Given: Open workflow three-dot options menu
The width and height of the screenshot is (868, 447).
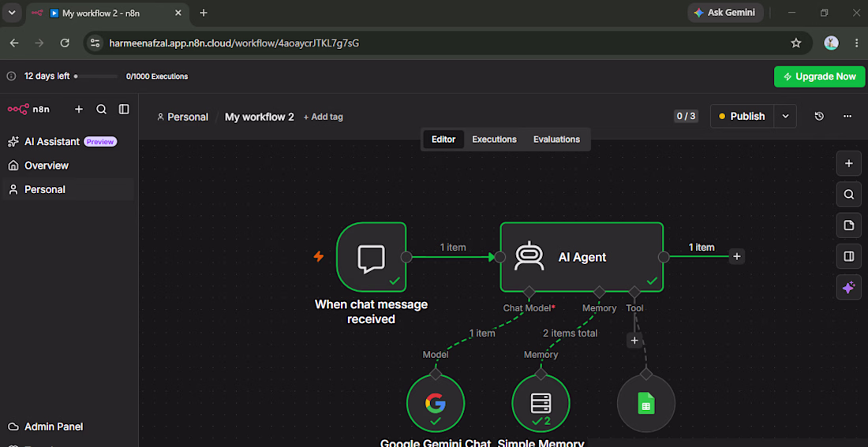Looking at the screenshot, I should [x=847, y=116].
